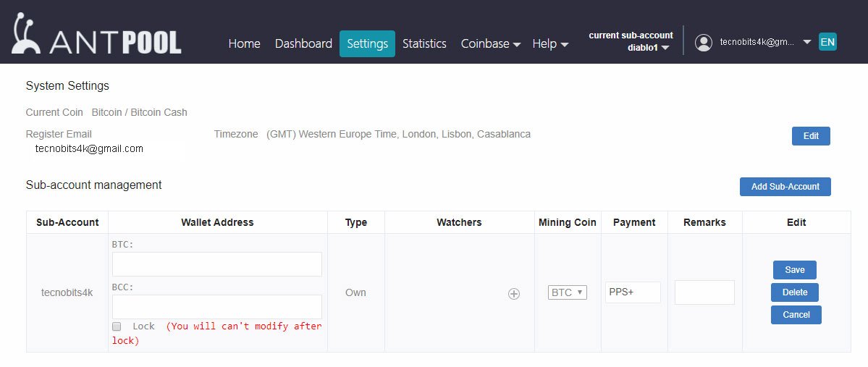Viewport: 868px width, 367px height.
Task: Click the tecnobits4k sub-account name cell
Action: 67,293
